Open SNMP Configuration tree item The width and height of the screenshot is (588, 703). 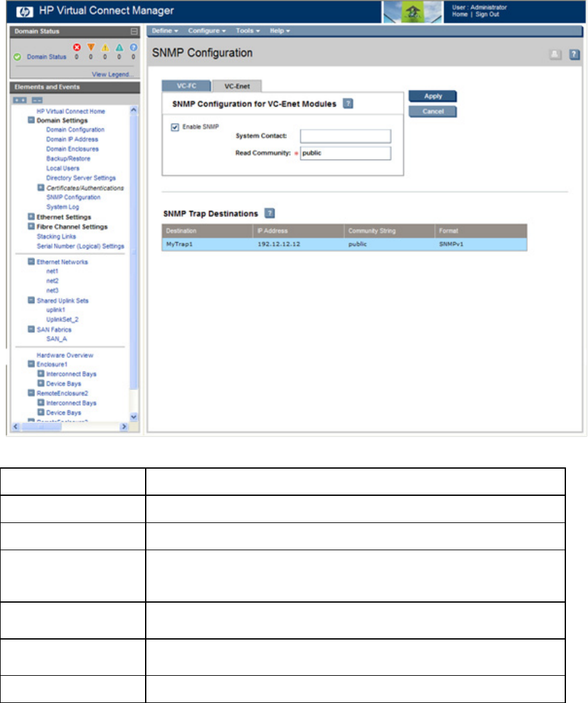point(73,197)
